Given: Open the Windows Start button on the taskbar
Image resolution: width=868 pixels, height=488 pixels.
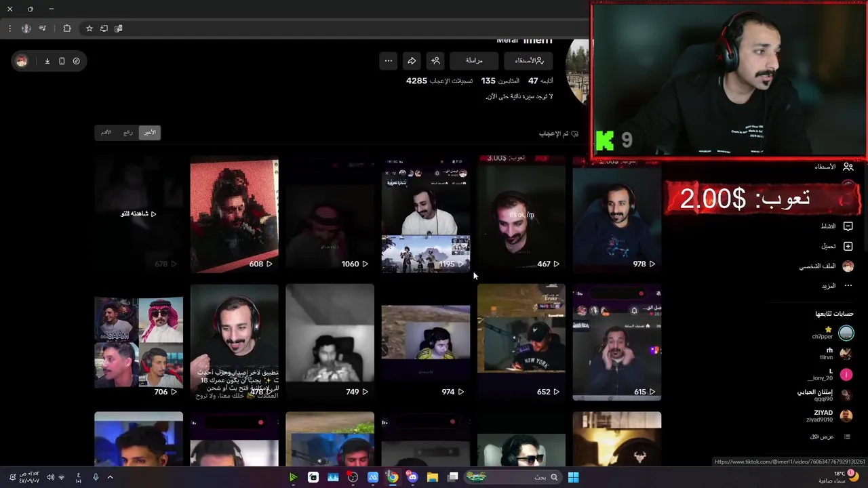Looking at the screenshot, I should pyautogui.click(x=573, y=477).
